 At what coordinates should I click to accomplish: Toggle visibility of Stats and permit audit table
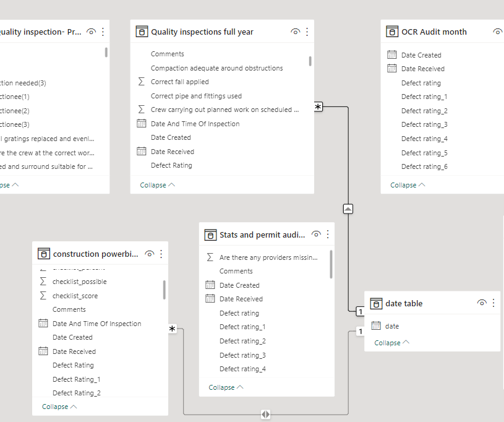(x=316, y=234)
